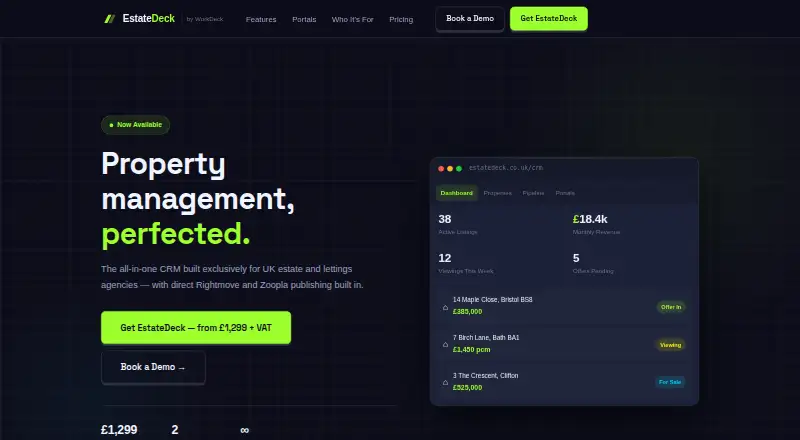Open the Pricing nav item
This screenshot has width=800, height=440.
coord(401,19)
